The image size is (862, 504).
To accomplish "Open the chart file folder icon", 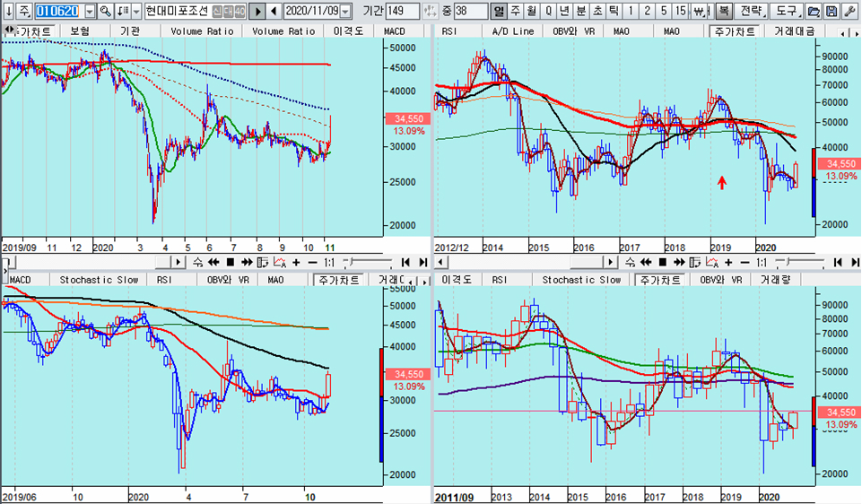I will click(814, 11).
